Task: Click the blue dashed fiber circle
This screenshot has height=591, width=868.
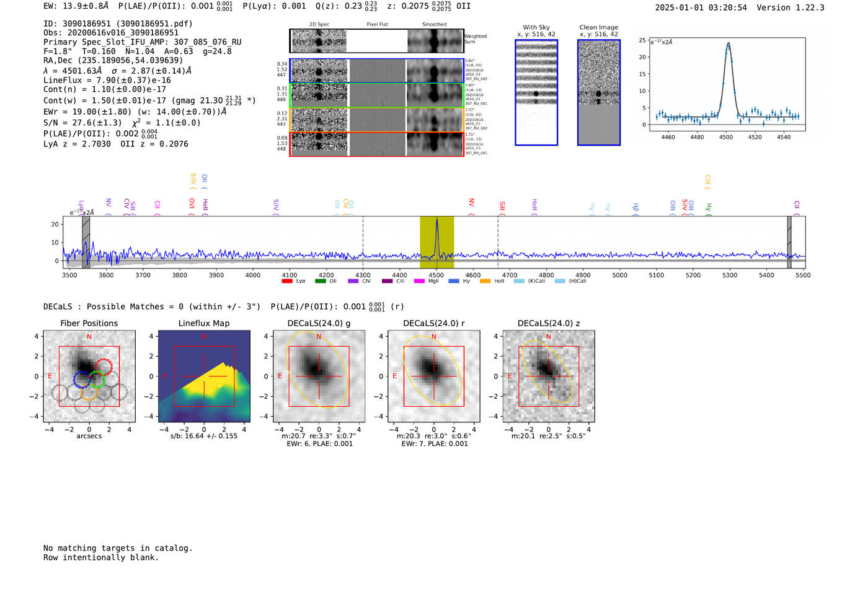Action: tap(81, 380)
